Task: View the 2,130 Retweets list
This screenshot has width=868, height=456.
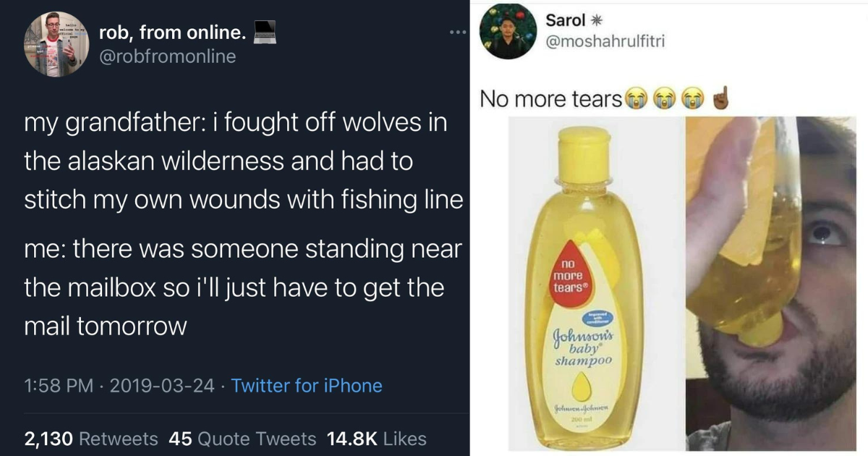Action: [91, 439]
